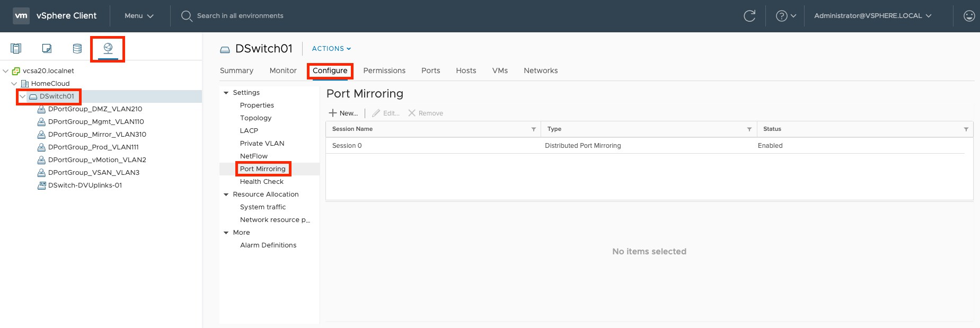Click DPortGroup_Prod_VLAN111 port group icon
The width and height of the screenshot is (980, 328).
coord(41,147)
